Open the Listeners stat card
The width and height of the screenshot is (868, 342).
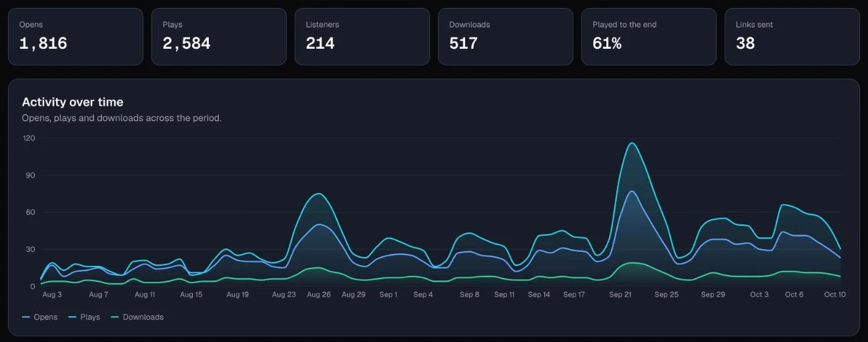(x=362, y=37)
